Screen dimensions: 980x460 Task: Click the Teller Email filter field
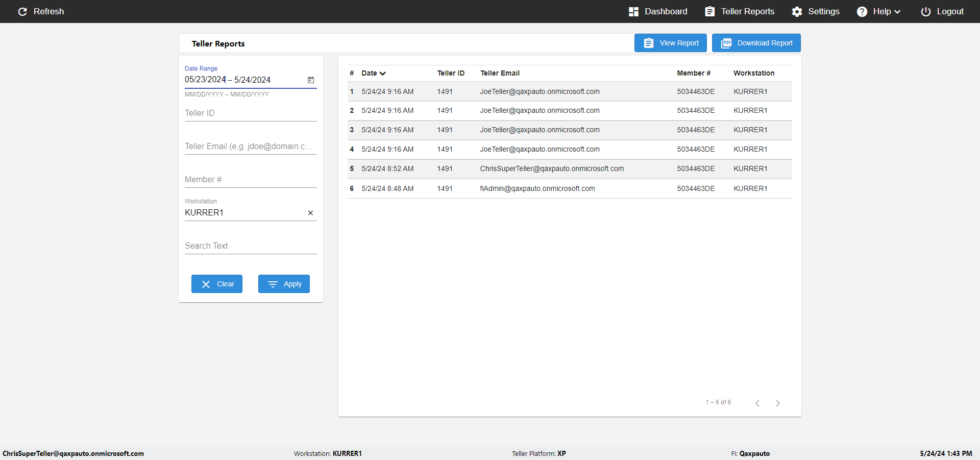point(251,146)
